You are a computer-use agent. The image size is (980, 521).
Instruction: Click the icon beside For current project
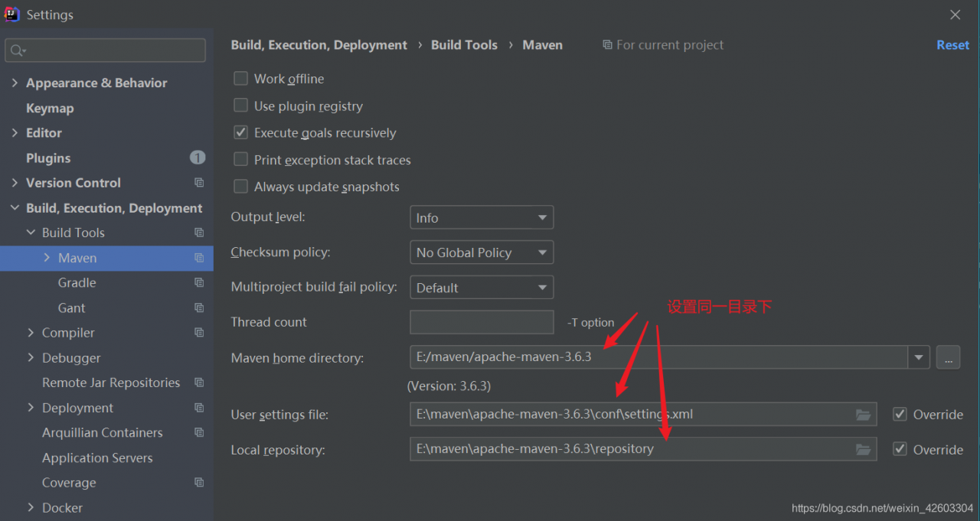(x=607, y=45)
